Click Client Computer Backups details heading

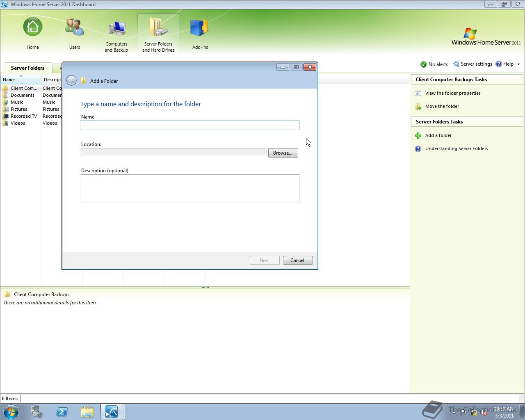click(x=41, y=294)
